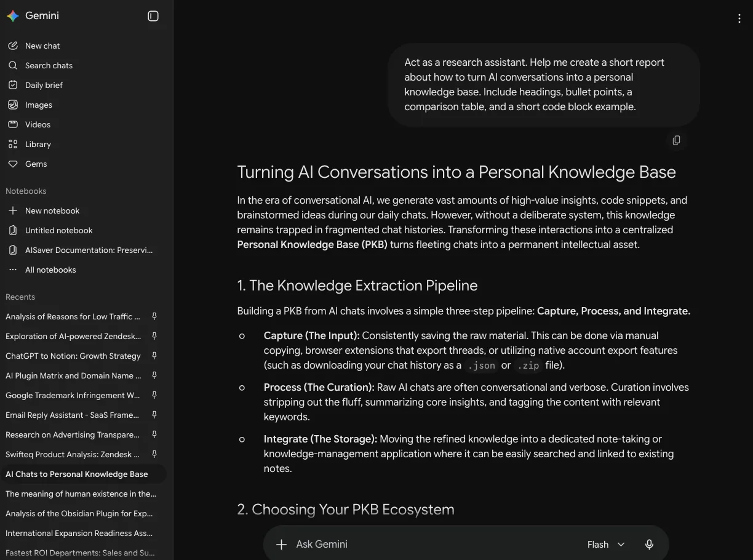Unpin the Swifteq Product Analysis chat
The height and width of the screenshot is (560, 753).
(154, 454)
